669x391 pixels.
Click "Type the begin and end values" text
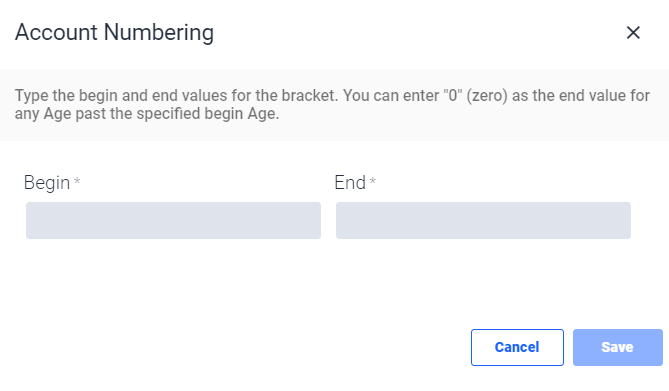(x=121, y=96)
